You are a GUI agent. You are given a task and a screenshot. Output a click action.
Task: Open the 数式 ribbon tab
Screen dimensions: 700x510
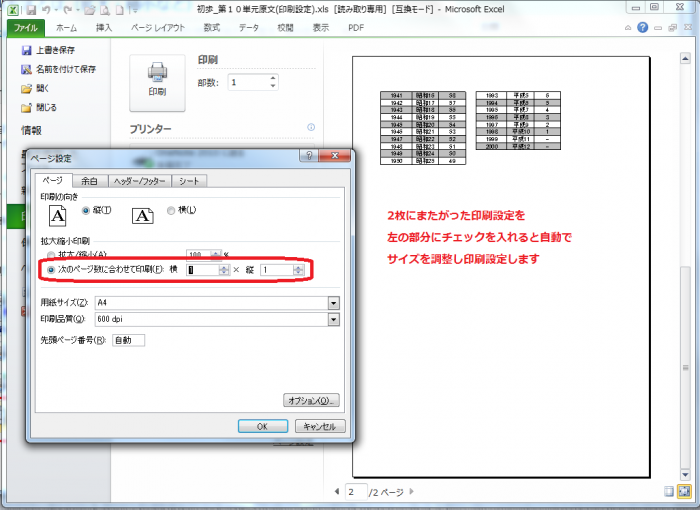[x=212, y=28]
